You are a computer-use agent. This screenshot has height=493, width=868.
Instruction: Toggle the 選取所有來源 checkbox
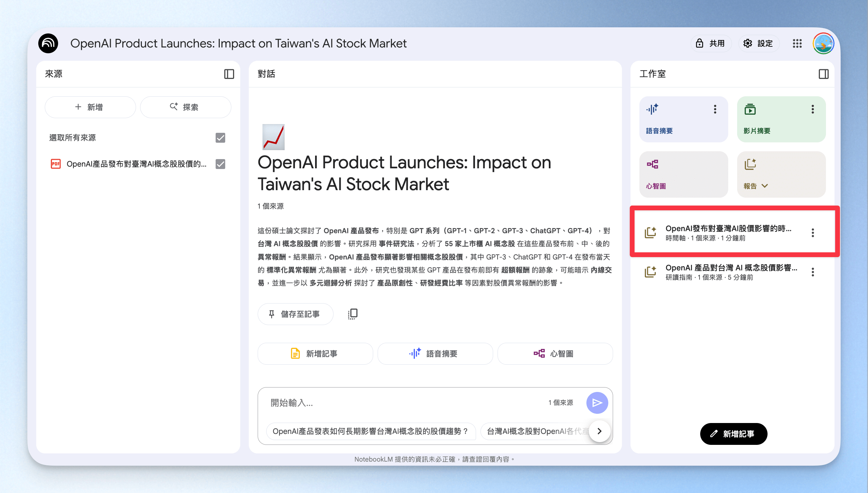220,138
